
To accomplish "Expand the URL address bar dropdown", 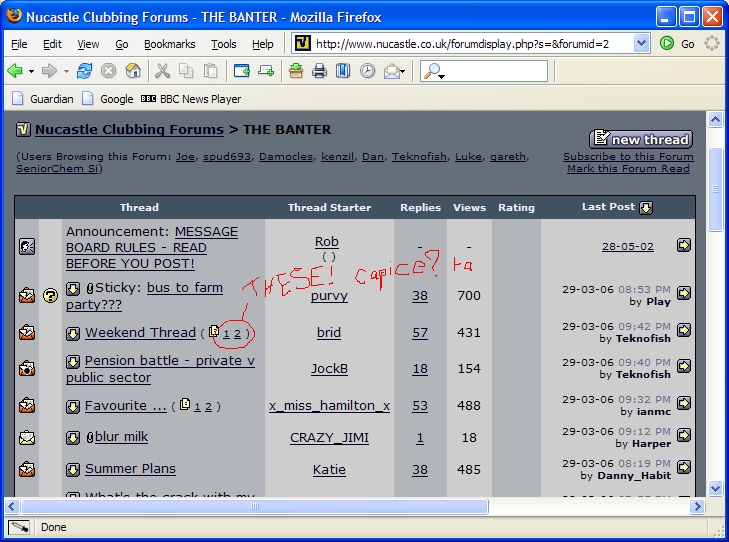I will [640, 44].
